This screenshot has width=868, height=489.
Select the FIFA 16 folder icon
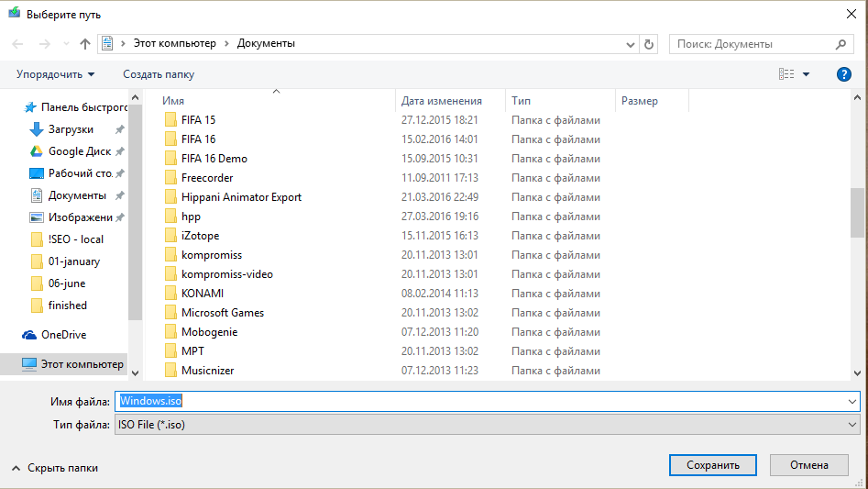coord(170,139)
